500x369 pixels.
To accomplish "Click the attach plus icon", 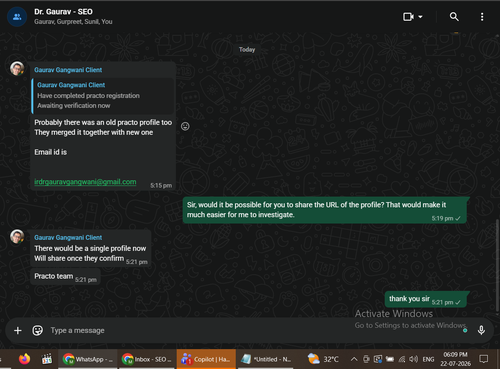I will tap(18, 330).
